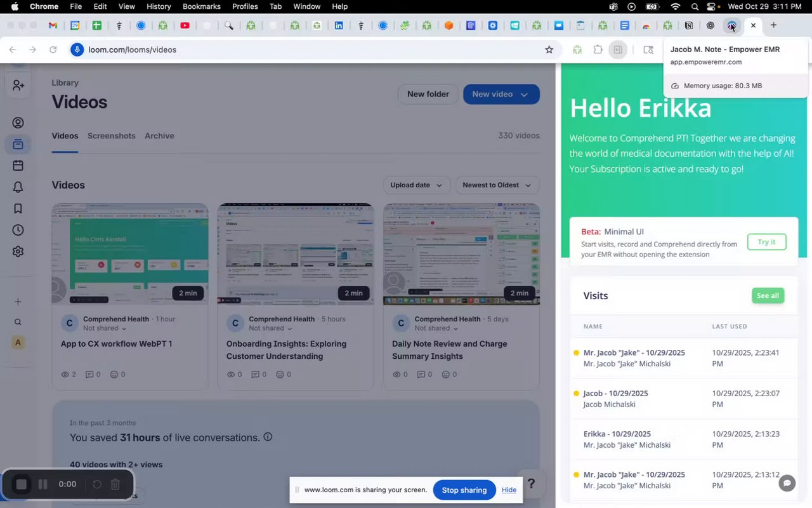Expand 'Not shared' on Daily Note Review video
The height and width of the screenshot is (508, 812).
click(x=436, y=328)
